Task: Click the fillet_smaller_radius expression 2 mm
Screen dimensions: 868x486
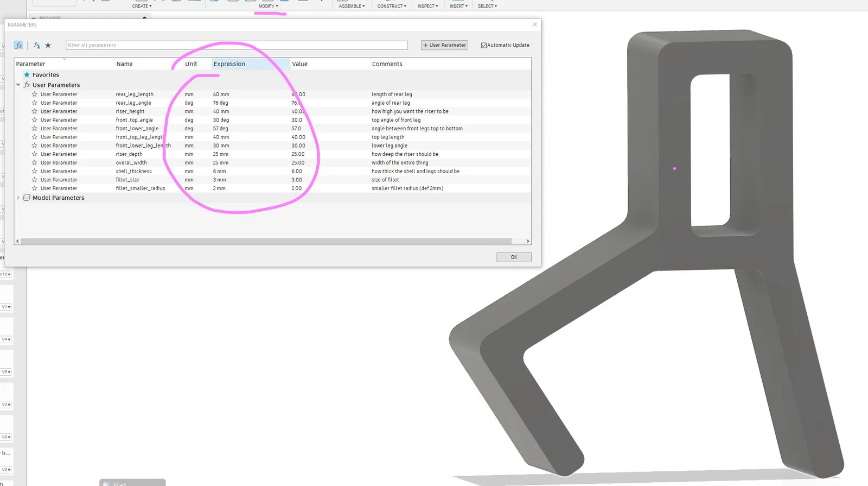Action: pos(219,188)
